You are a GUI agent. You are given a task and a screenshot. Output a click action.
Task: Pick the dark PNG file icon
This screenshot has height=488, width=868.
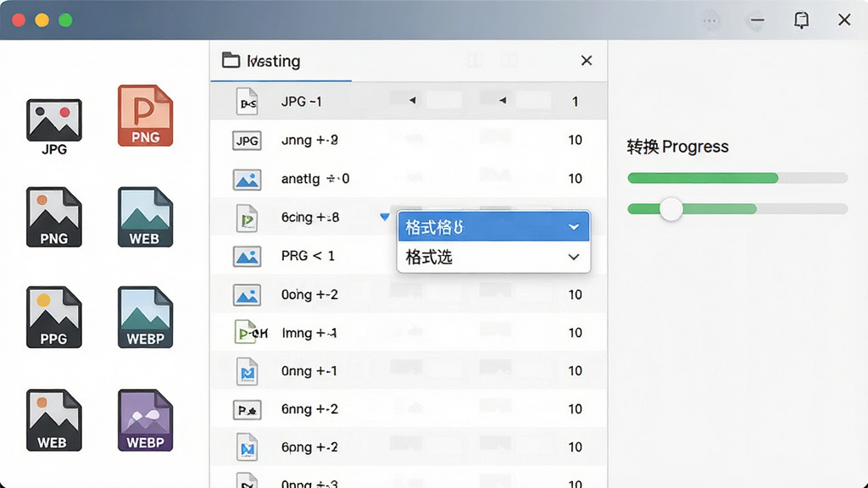click(53, 217)
